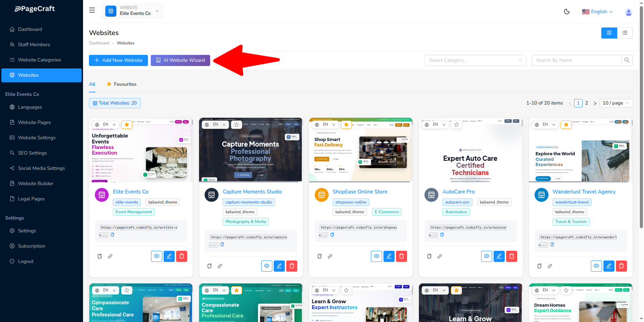
Task: Open the user profile avatar
Action: coord(629,12)
